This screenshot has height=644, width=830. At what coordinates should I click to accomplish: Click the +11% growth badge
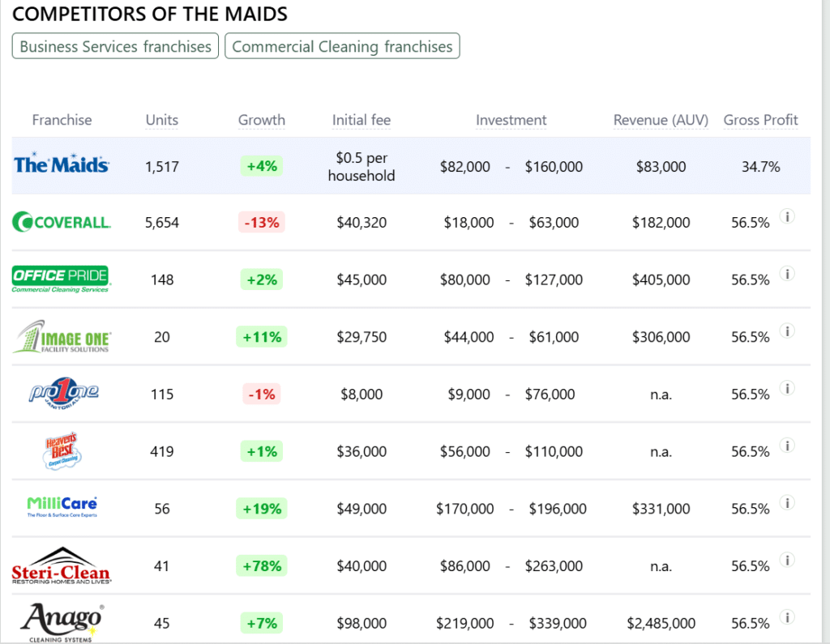pyautogui.click(x=262, y=336)
